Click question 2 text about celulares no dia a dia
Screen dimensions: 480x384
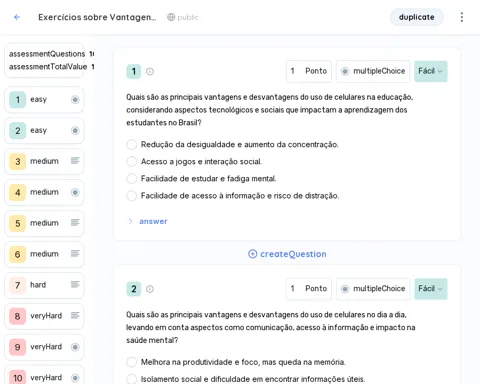point(270,328)
